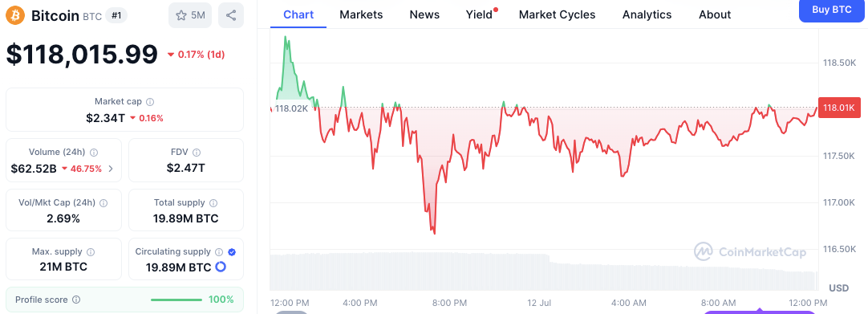868x314 pixels.
Task: Click the circulating supply progress ring icon
Action: click(221, 267)
